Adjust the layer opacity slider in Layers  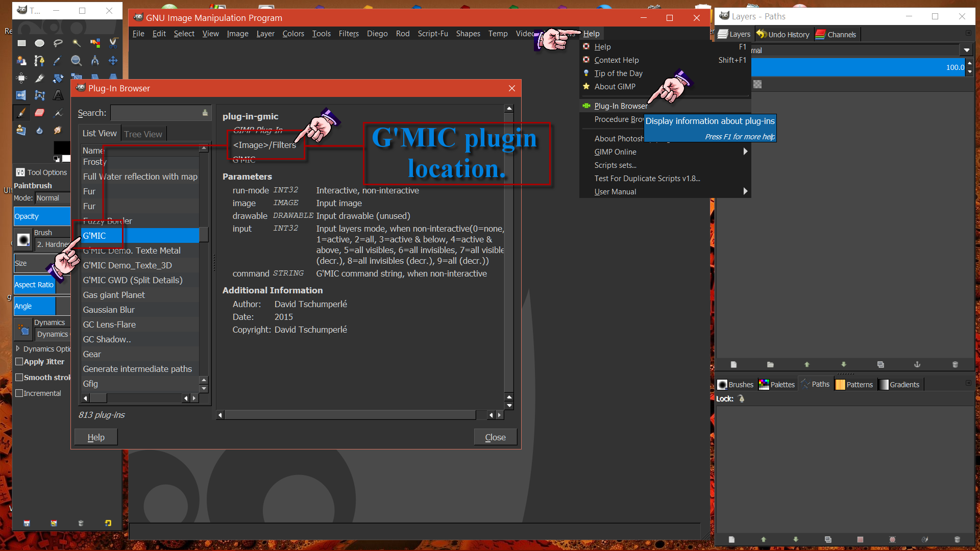(858, 67)
